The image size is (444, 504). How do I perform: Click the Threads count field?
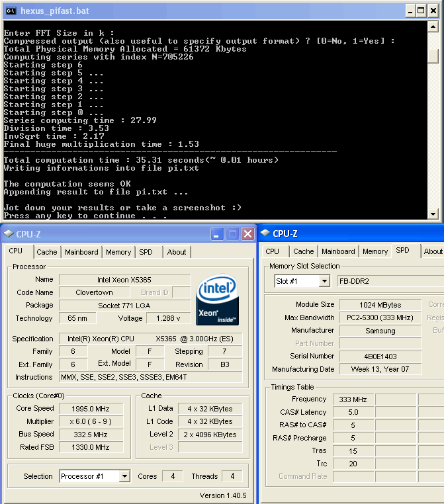click(232, 476)
